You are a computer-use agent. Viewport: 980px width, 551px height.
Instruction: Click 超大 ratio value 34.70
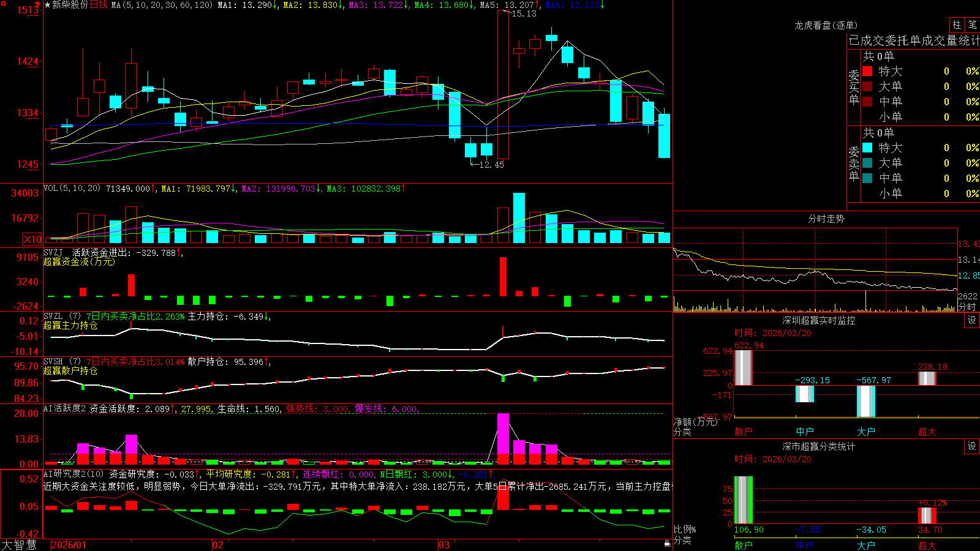[x=930, y=530]
